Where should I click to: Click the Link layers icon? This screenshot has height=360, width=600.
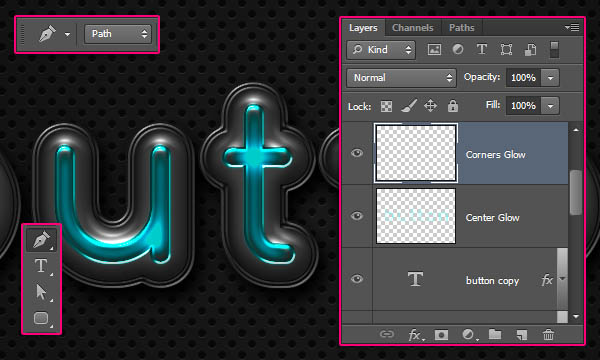(386, 334)
